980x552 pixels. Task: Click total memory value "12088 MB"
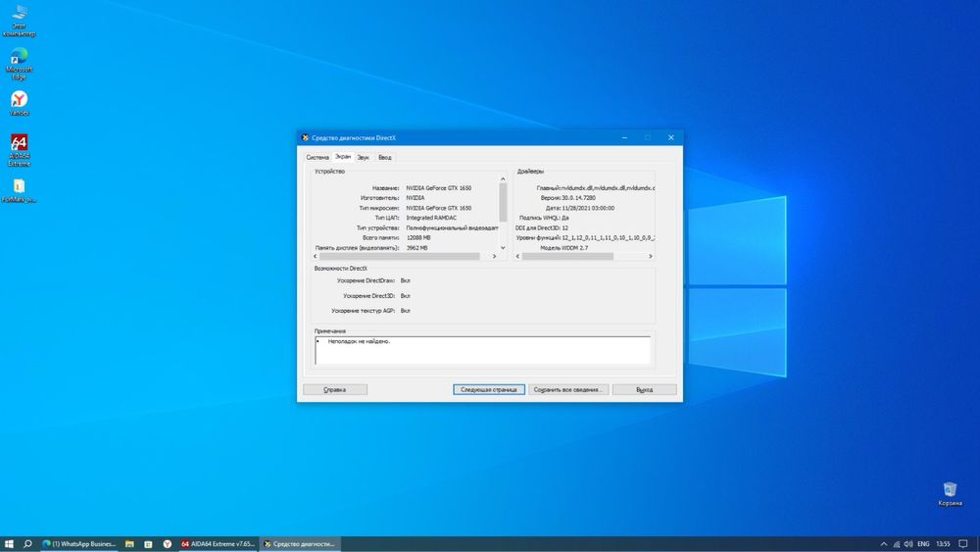tap(418, 237)
